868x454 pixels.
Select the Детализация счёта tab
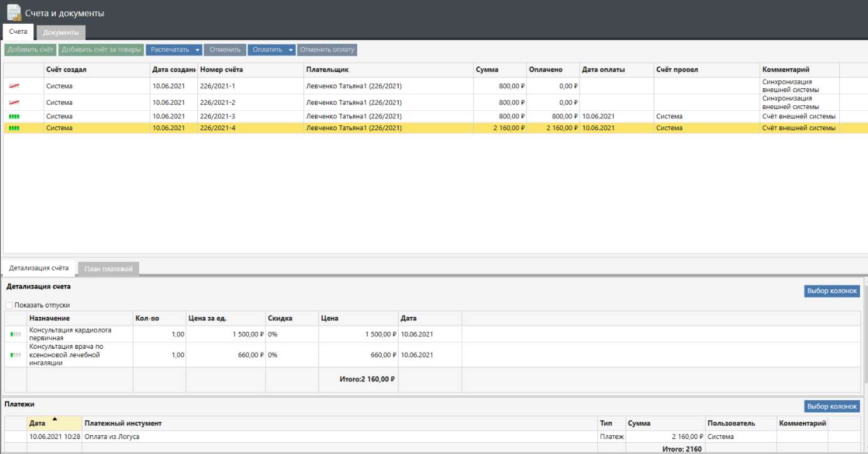tap(39, 268)
